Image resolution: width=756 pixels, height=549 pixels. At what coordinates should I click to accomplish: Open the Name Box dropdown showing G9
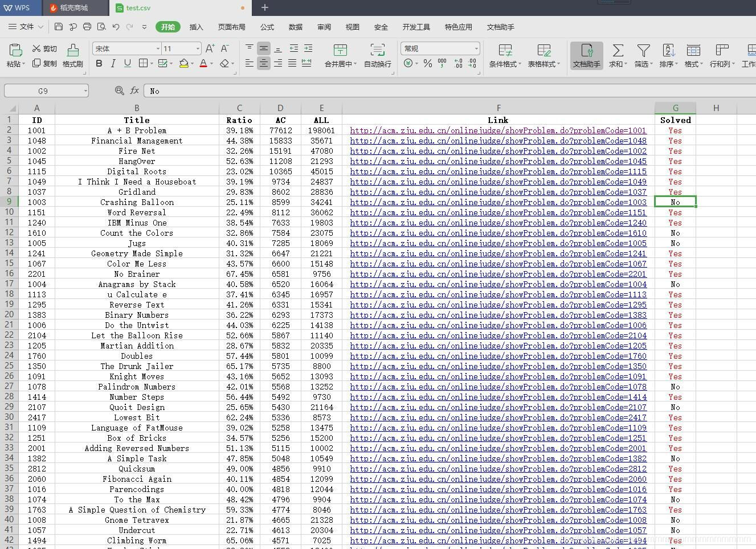(85, 91)
